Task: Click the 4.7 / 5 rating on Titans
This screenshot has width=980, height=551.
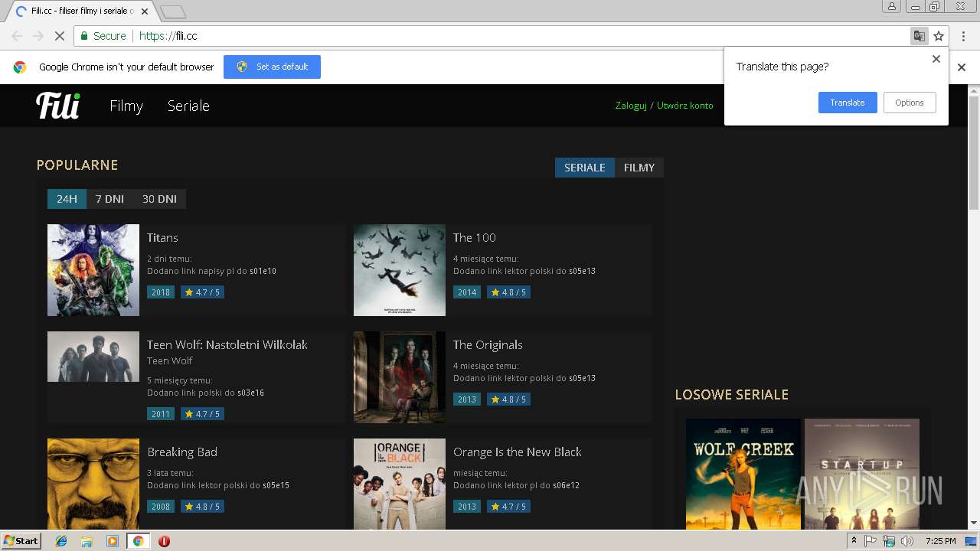Action: (202, 292)
